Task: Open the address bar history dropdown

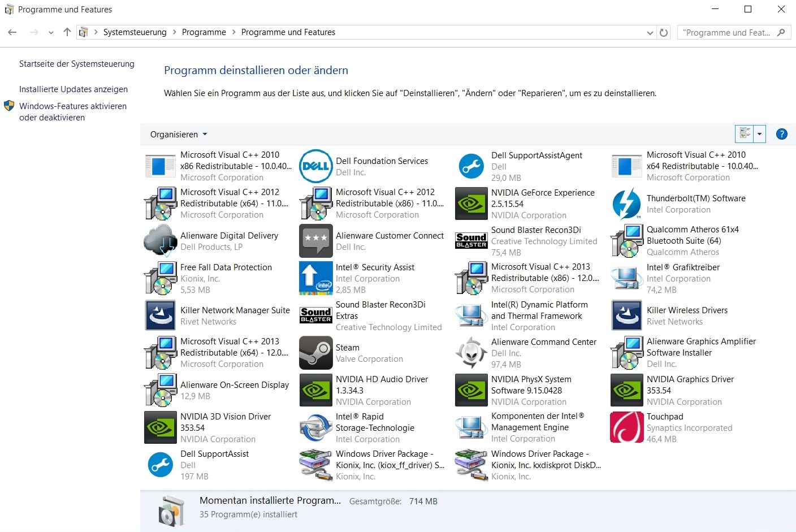Action: (650, 33)
